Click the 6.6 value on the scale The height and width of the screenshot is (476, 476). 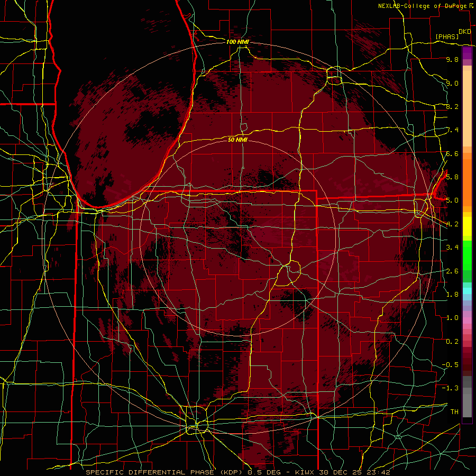tap(452, 153)
